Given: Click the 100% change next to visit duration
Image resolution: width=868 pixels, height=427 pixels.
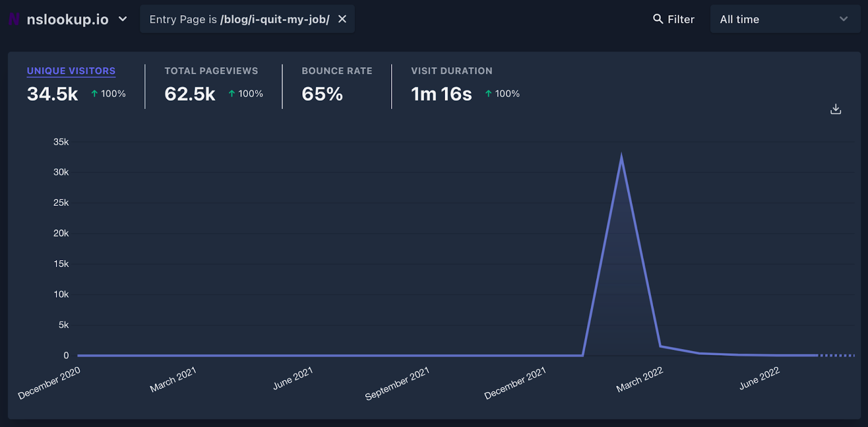Looking at the screenshot, I should [x=507, y=94].
